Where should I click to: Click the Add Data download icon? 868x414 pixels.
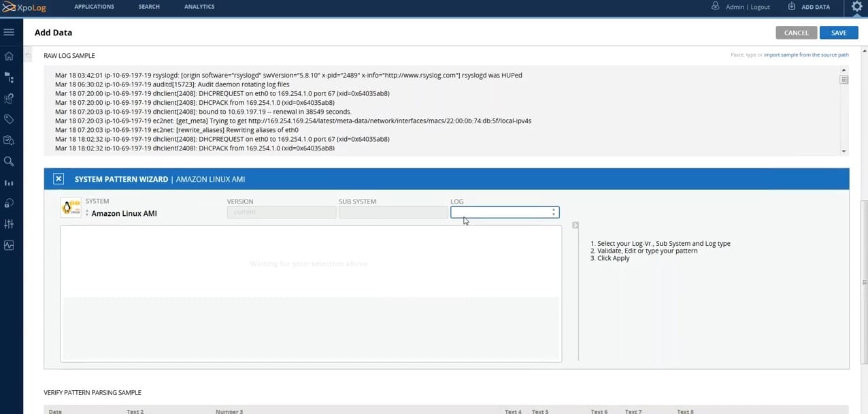pos(792,6)
